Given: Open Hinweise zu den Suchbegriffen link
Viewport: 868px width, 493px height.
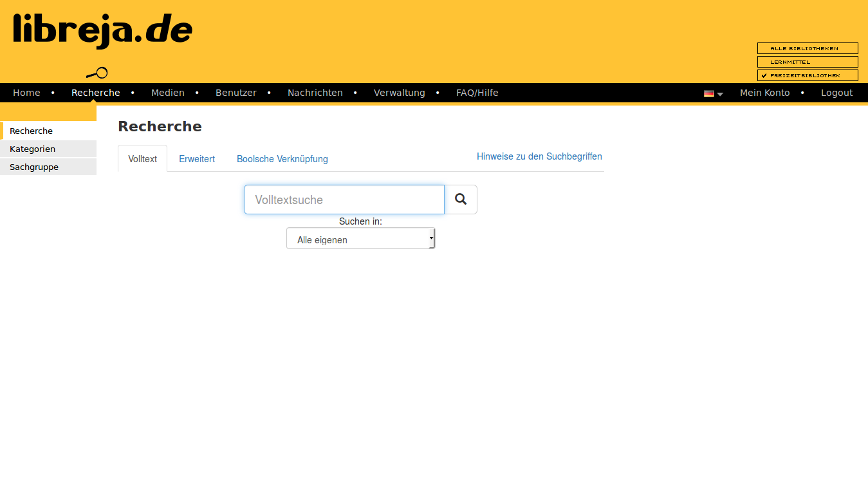Looking at the screenshot, I should [x=539, y=156].
